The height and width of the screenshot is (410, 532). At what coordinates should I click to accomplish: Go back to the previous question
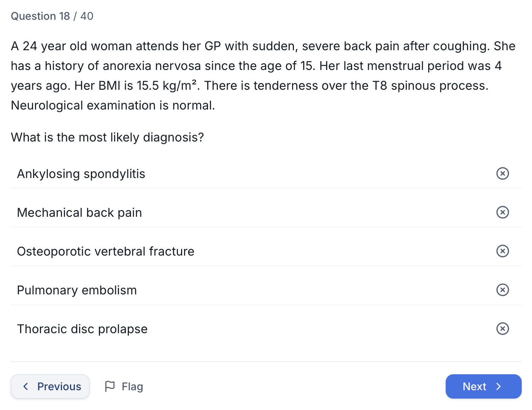click(x=50, y=386)
